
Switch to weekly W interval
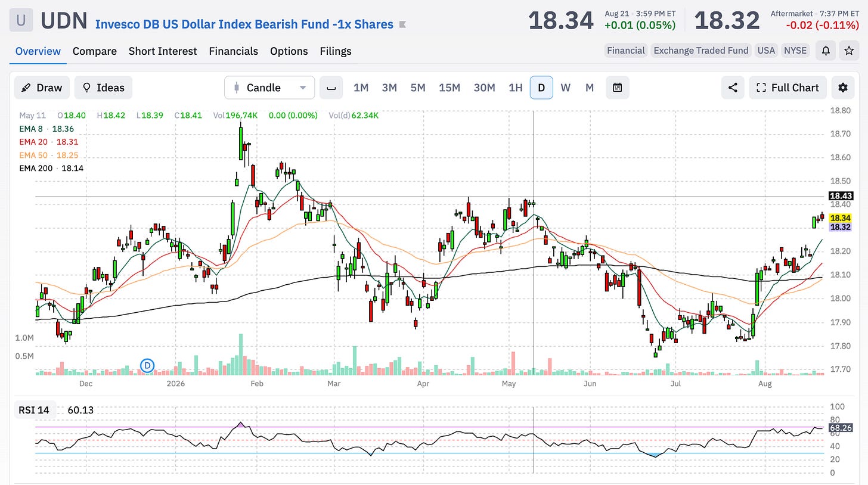point(566,88)
